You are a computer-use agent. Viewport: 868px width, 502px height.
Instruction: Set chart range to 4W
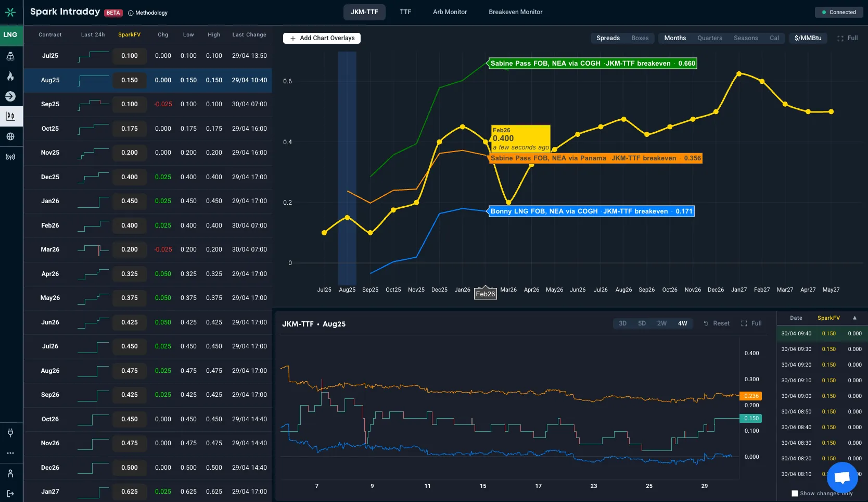click(x=682, y=323)
